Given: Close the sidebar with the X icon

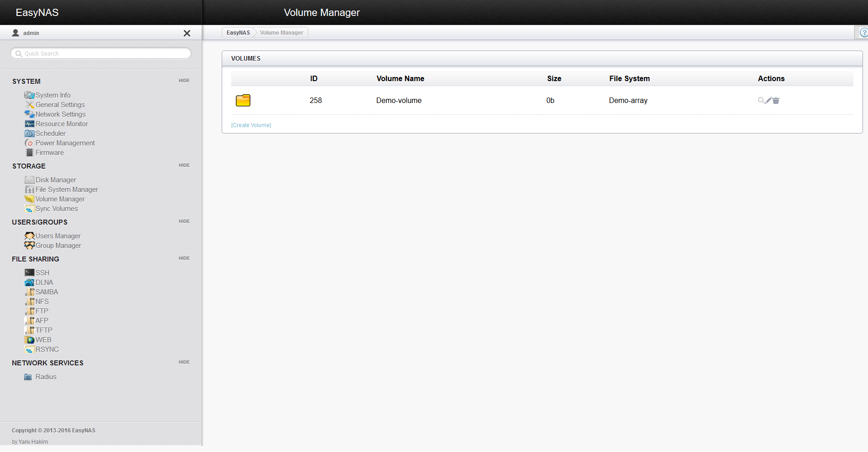Looking at the screenshot, I should click(187, 33).
